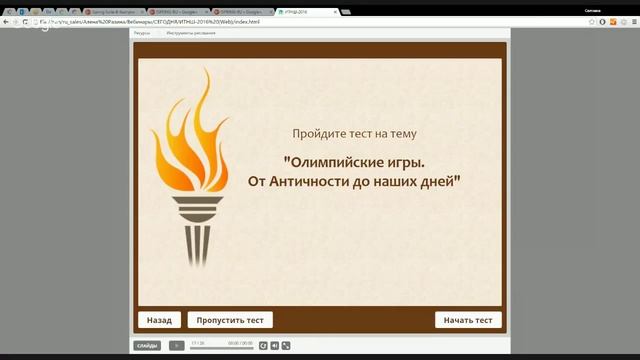
Task: Open a new browser tab
Action: click(x=346, y=12)
